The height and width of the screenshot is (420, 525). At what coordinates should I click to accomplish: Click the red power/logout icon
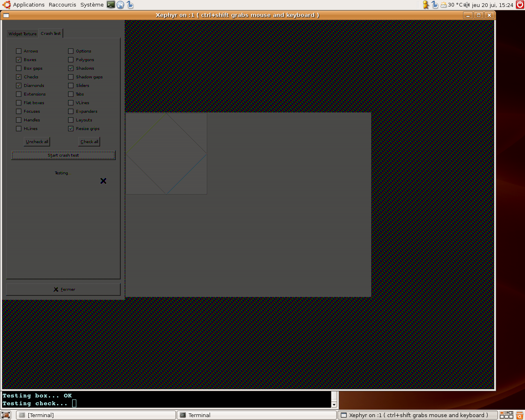[520, 5]
